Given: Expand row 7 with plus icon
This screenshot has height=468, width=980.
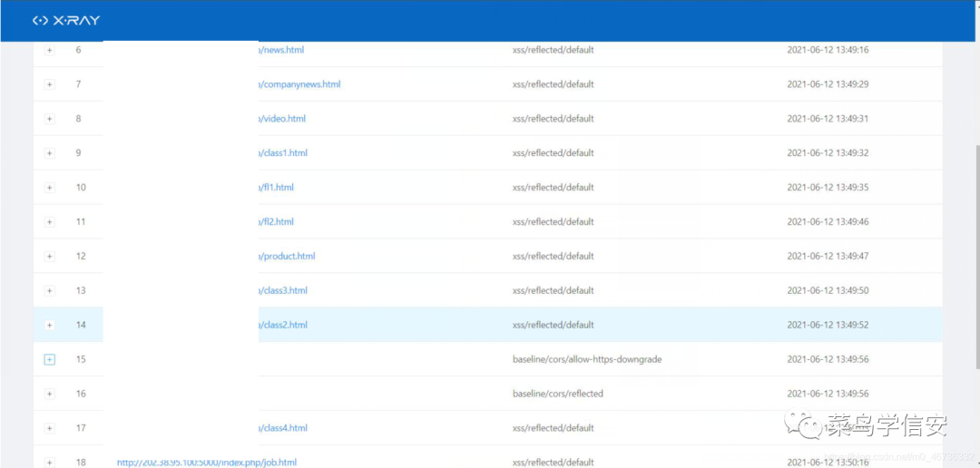Looking at the screenshot, I should [x=50, y=84].
